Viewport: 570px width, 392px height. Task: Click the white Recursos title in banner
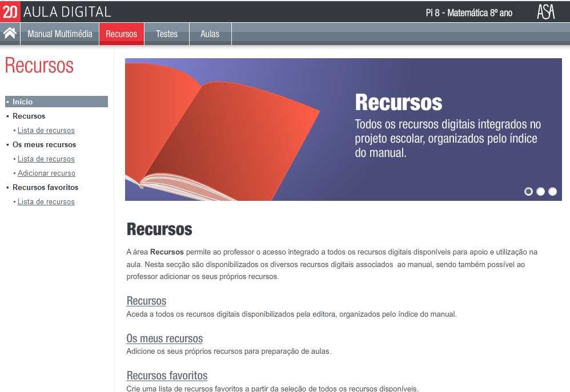click(399, 103)
